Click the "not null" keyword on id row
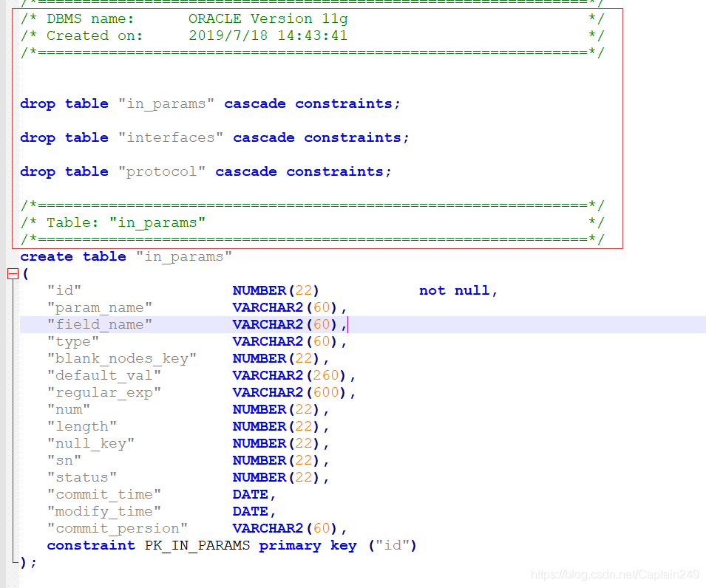Image resolution: width=706 pixels, height=588 pixels. coord(455,290)
